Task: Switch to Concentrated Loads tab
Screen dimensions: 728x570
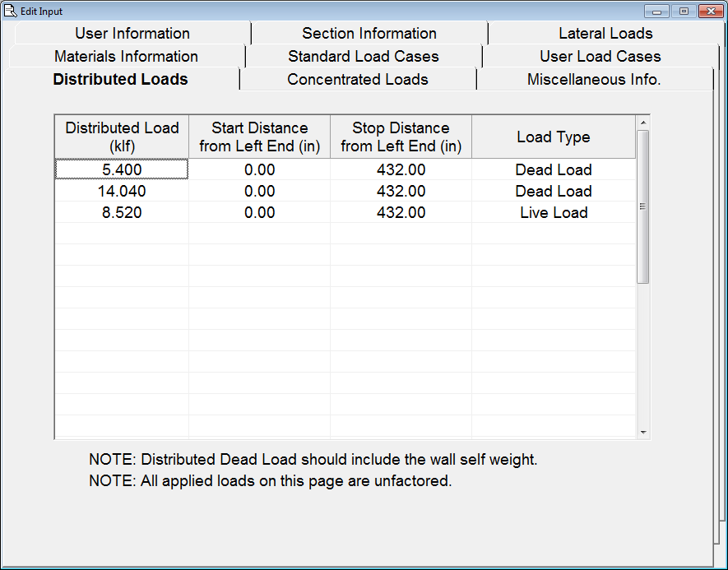Action: tap(357, 80)
